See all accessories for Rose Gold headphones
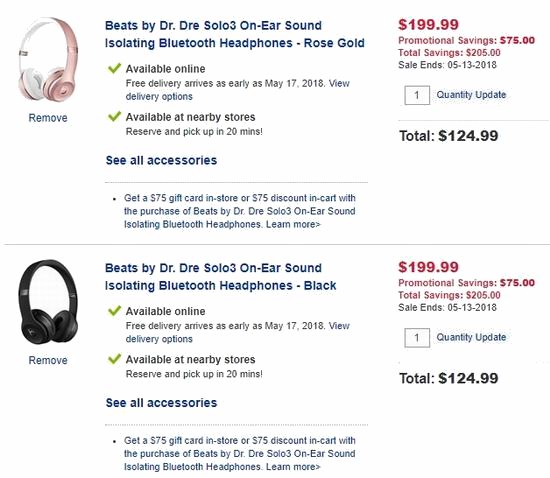 161,160
